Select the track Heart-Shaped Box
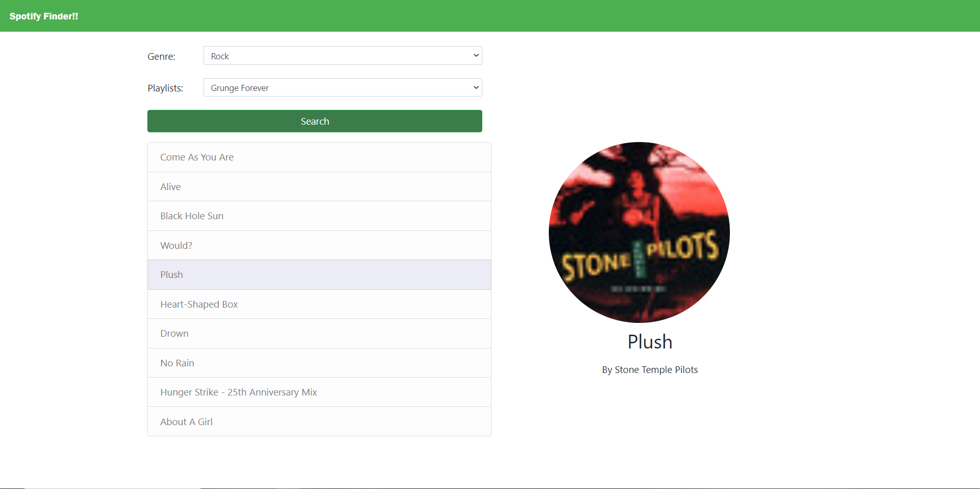Image resolution: width=980 pixels, height=489 pixels. (x=319, y=304)
